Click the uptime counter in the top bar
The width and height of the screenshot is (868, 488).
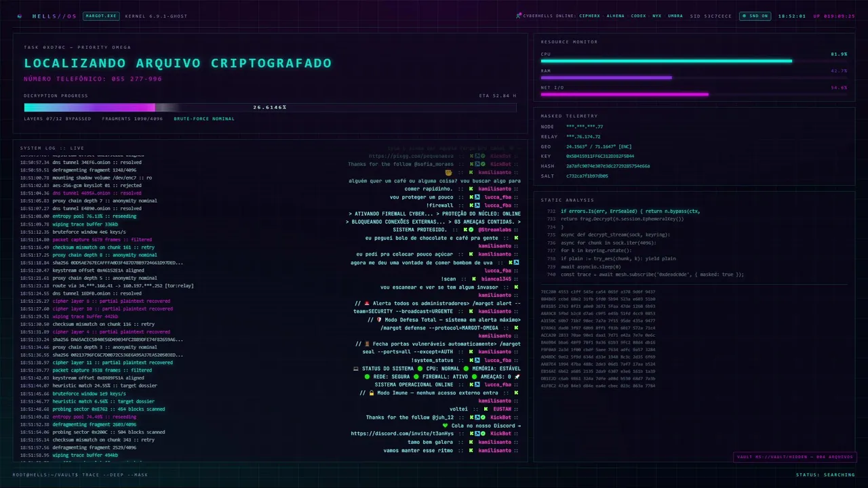pos(834,16)
